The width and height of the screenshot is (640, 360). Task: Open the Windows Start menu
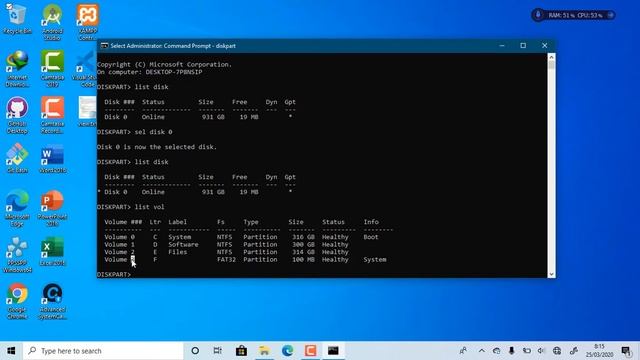pos(11,351)
